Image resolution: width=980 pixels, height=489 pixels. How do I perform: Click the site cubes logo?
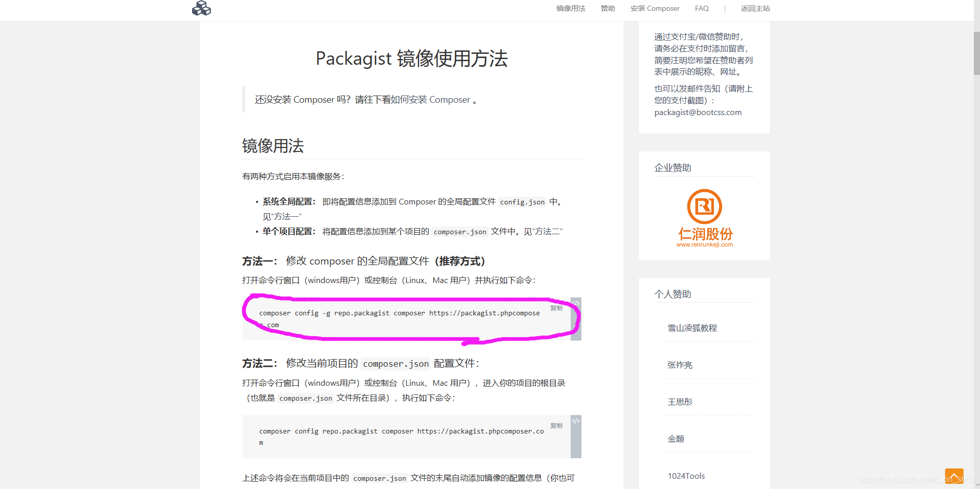coord(201,8)
